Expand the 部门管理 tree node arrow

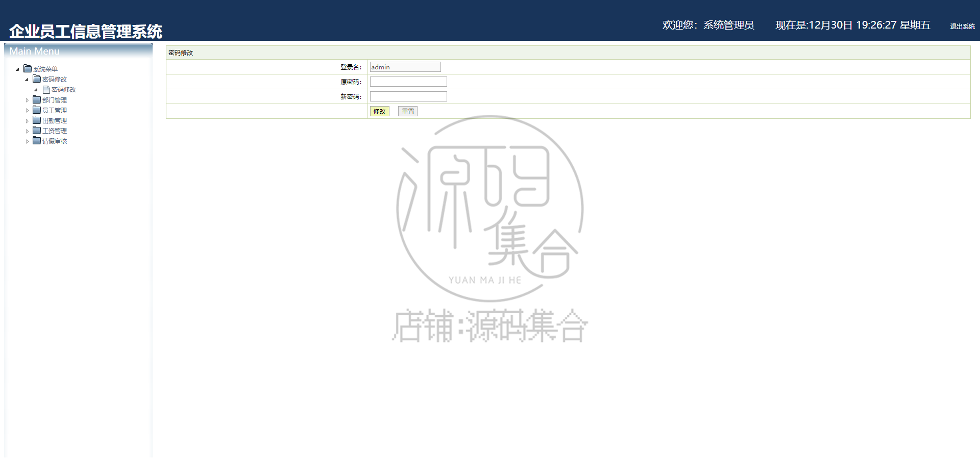click(27, 100)
